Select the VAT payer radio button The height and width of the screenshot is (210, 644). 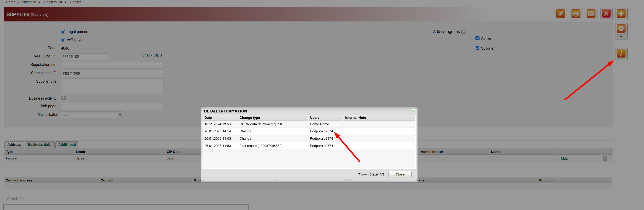tap(63, 40)
